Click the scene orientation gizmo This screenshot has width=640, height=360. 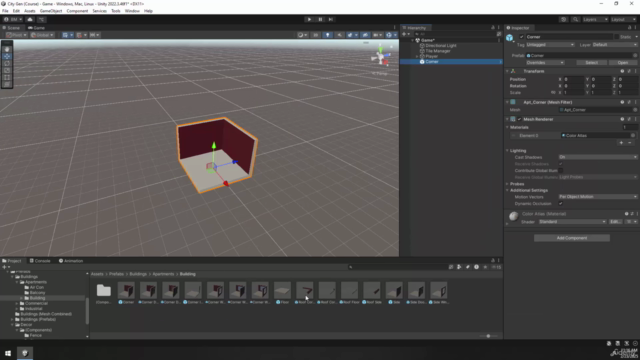tap(380, 57)
